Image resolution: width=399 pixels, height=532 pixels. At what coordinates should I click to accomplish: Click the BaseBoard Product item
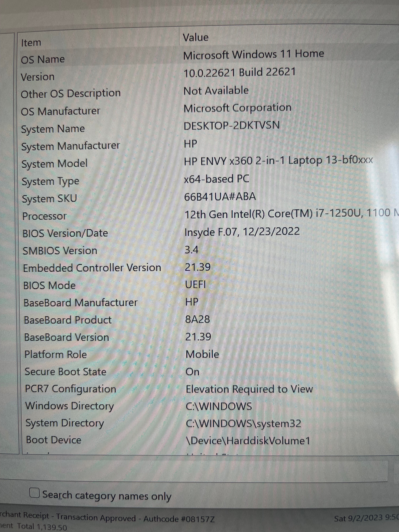(68, 320)
